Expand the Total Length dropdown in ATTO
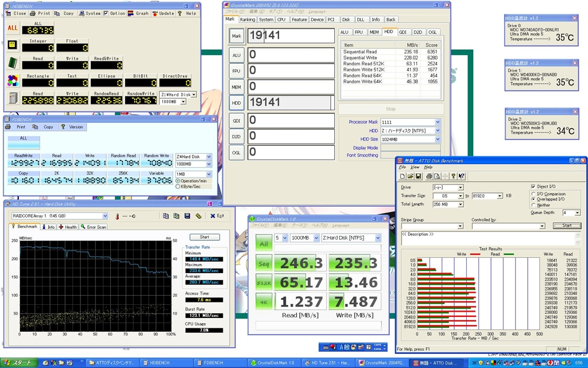588x368 pixels. click(461, 204)
